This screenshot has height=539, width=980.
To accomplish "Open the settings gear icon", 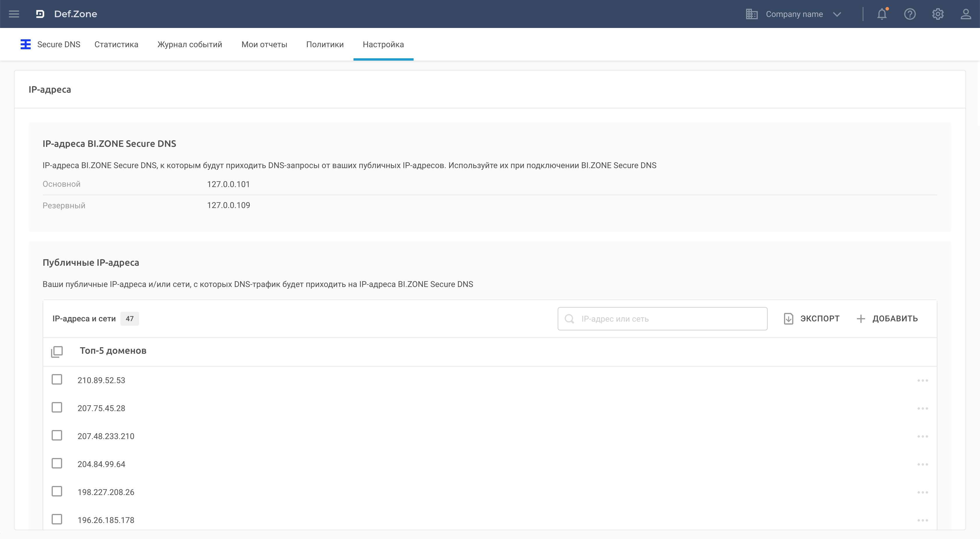I will point(938,14).
